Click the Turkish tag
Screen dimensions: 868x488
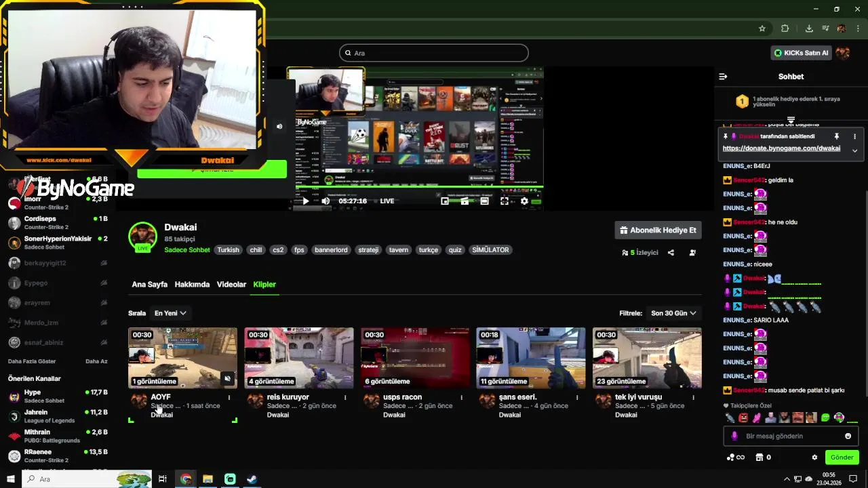point(228,250)
